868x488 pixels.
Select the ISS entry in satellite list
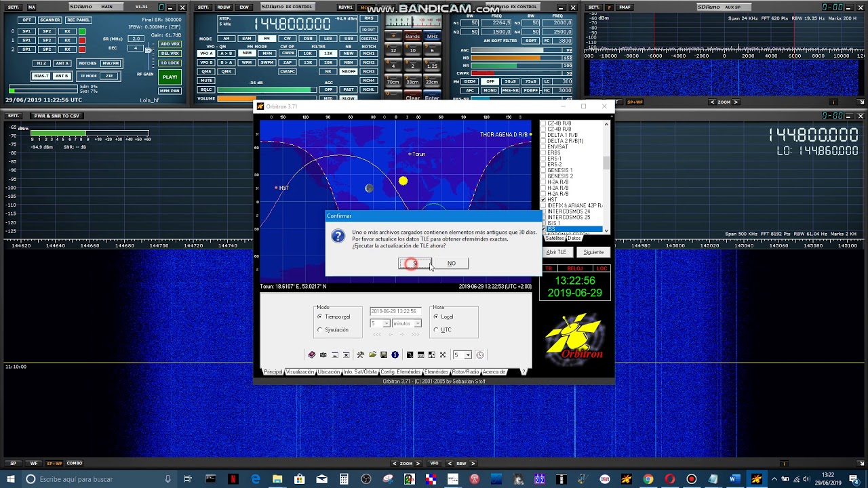coord(574,228)
